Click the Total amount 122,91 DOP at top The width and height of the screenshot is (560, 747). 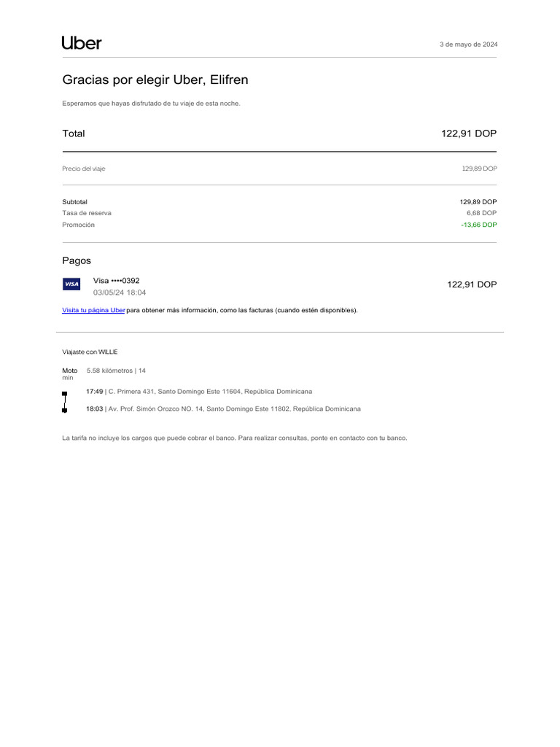469,133
